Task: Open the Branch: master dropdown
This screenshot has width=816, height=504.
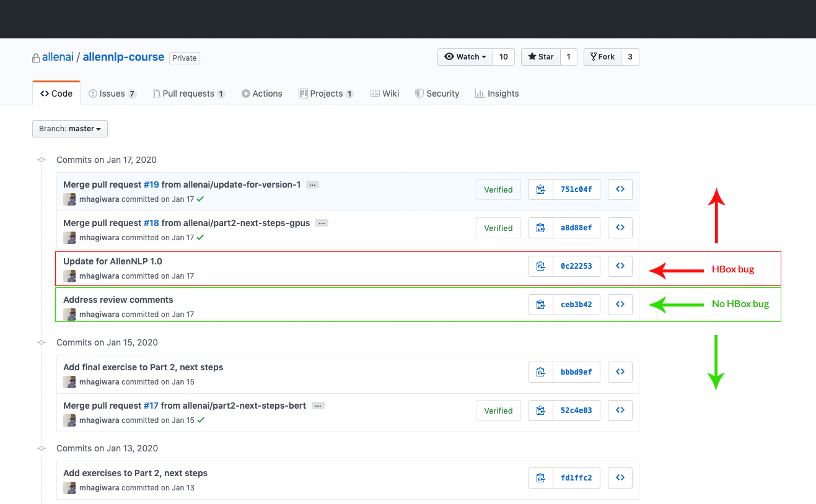Action: click(x=69, y=129)
